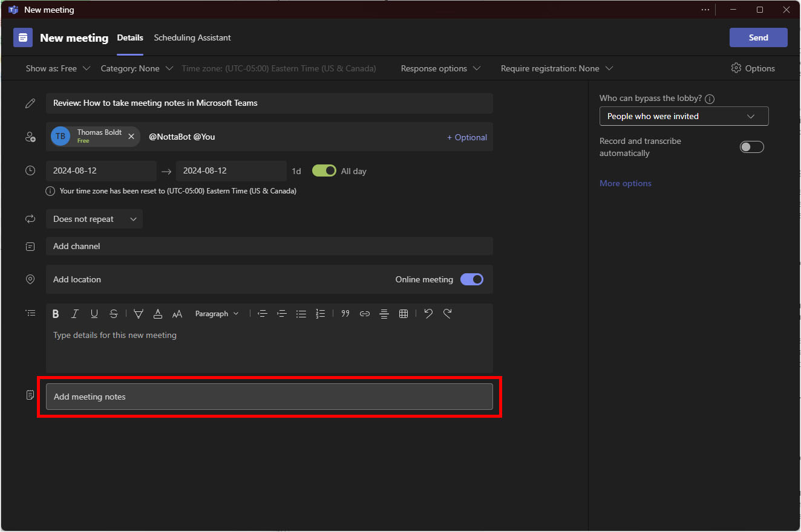Image resolution: width=801 pixels, height=532 pixels.
Task: Insert a bulleted list
Action: pyautogui.click(x=301, y=314)
